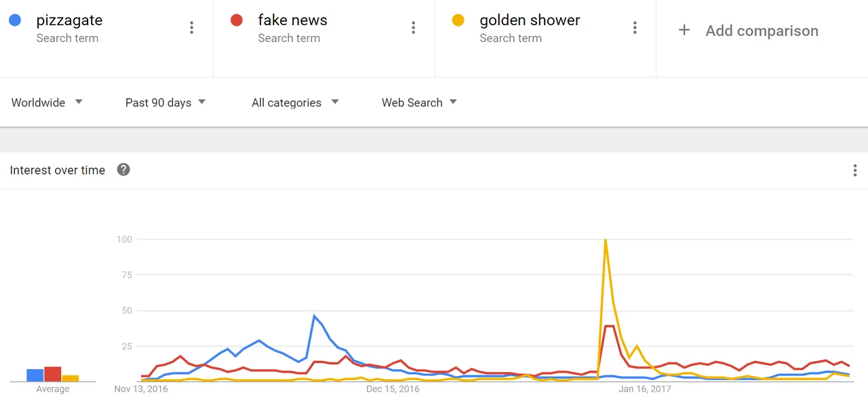Edit the fake news search term
This screenshot has width=868, height=414.
[x=292, y=20]
